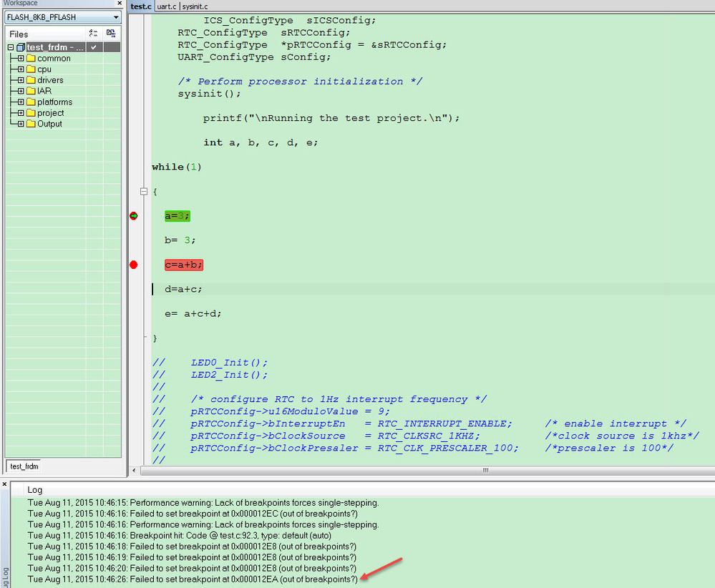Click the commented LED0_Init() line
This screenshot has height=588, width=715.
(210, 363)
